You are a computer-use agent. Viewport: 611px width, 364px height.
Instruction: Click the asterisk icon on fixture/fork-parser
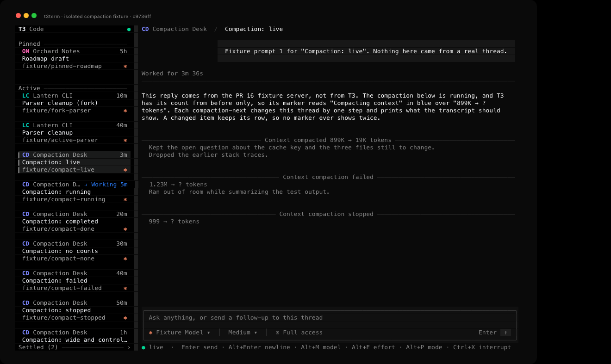(125, 111)
